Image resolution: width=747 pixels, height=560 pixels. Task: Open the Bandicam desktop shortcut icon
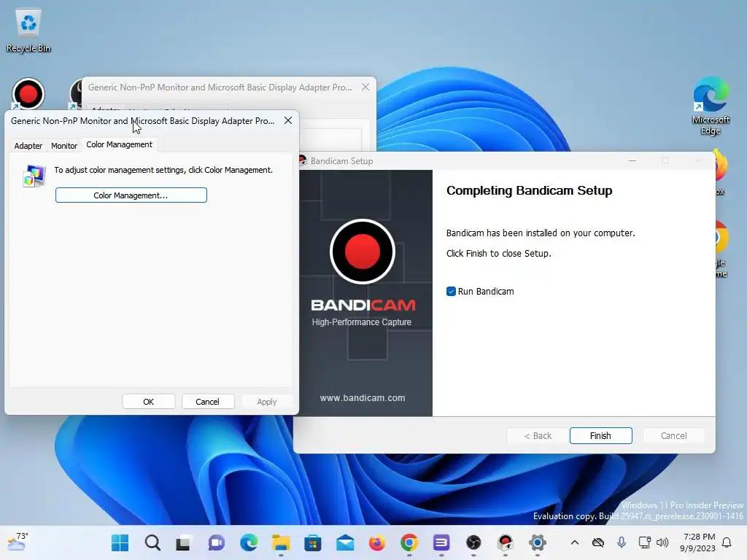[28, 94]
